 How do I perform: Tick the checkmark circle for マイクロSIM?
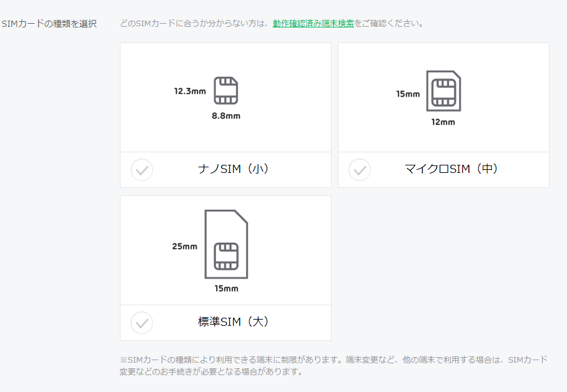[x=360, y=170]
